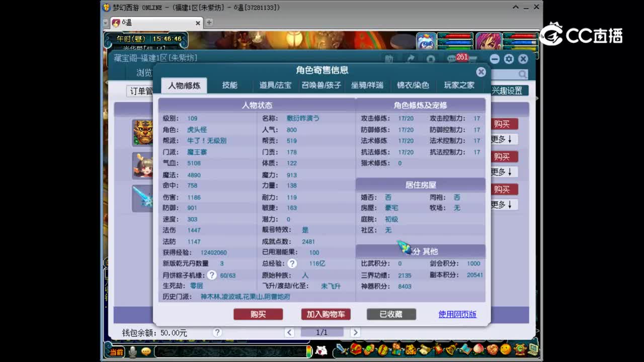Viewport: 644px width, 362px height.
Task: Open the 道具/法宝 tab
Action: 275,85
